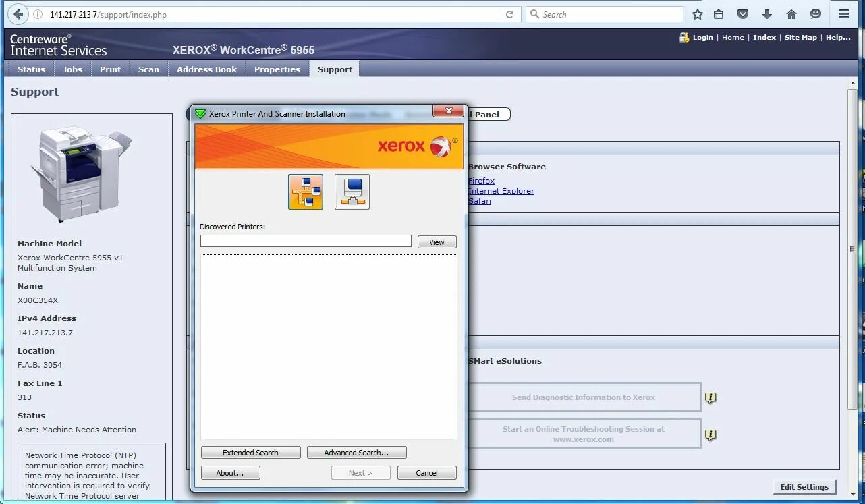Click the Edit Settings button
Screen dimensions: 865x504
pyautogui.click(x=804, y=487)
